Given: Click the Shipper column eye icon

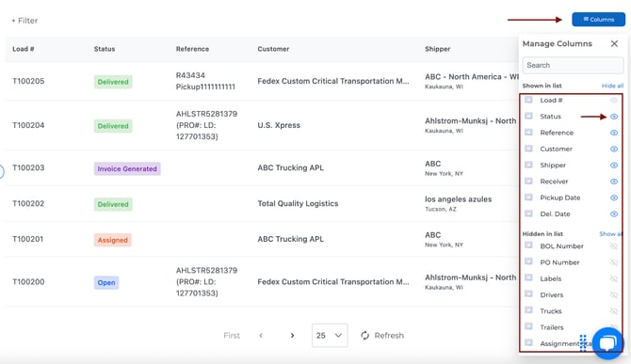Looking at the screenshot, I should (x=614, y=166).
